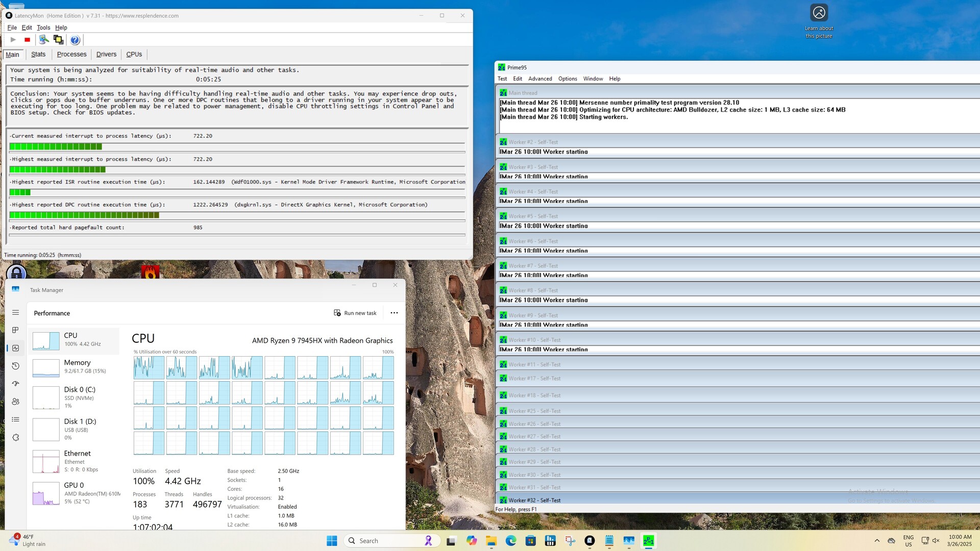Open Task Manager Startup apps page
Screen dimensions: 980x551
[x=15, y=384]
